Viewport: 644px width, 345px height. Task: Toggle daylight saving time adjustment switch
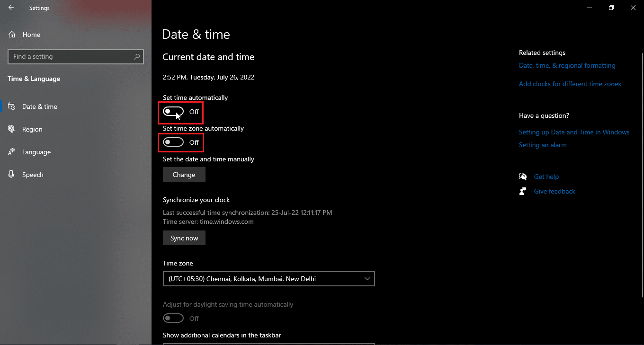pyautogui.click(x=173, y=318)
